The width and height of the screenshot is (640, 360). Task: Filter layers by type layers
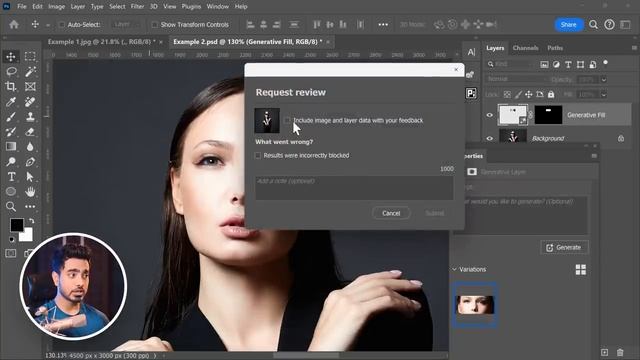(x=568, y=64)
